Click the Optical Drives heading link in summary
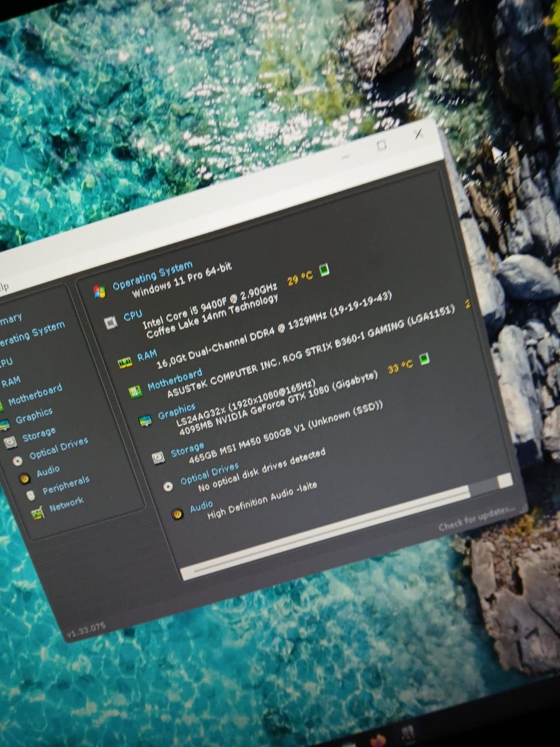Screen dimensions: 560x747 [209, 474]
